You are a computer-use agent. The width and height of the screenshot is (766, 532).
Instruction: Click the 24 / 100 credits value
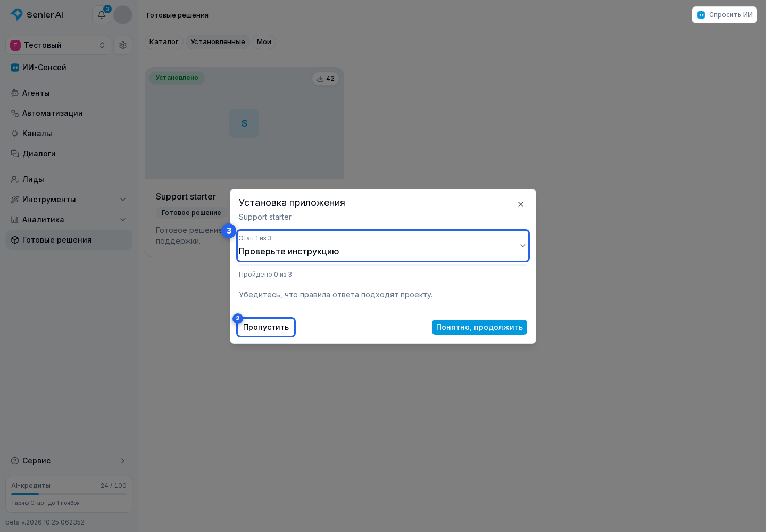pyautogui.click(x=113, y=486)
